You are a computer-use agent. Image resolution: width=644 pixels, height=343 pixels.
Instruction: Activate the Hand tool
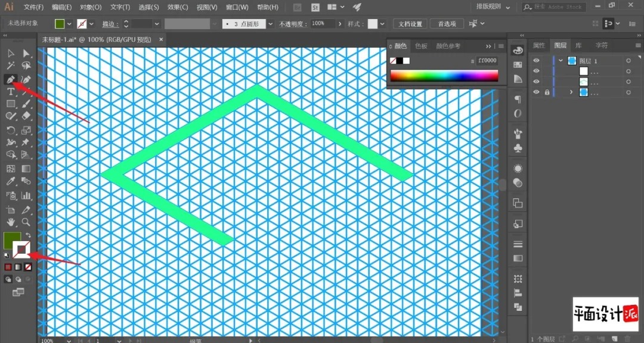pos(11,222)
